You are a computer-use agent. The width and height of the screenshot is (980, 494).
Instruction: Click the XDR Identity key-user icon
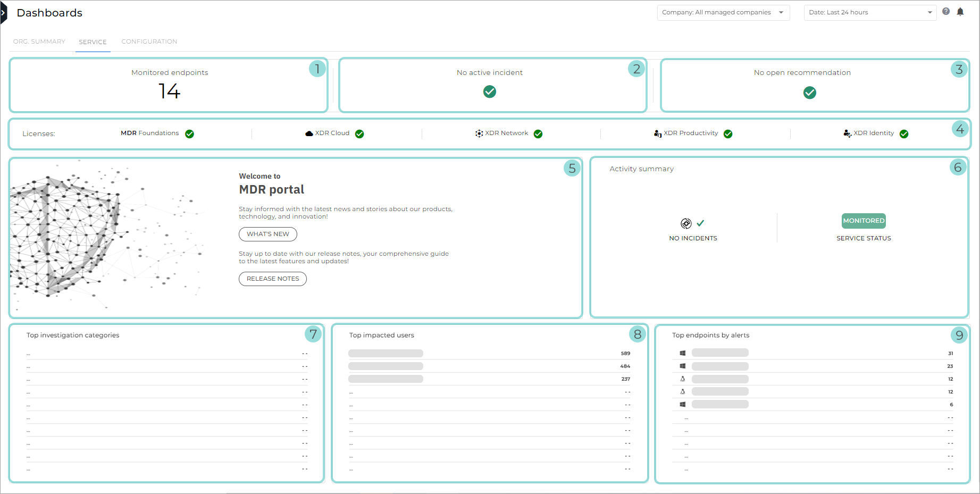pos(848,134)
